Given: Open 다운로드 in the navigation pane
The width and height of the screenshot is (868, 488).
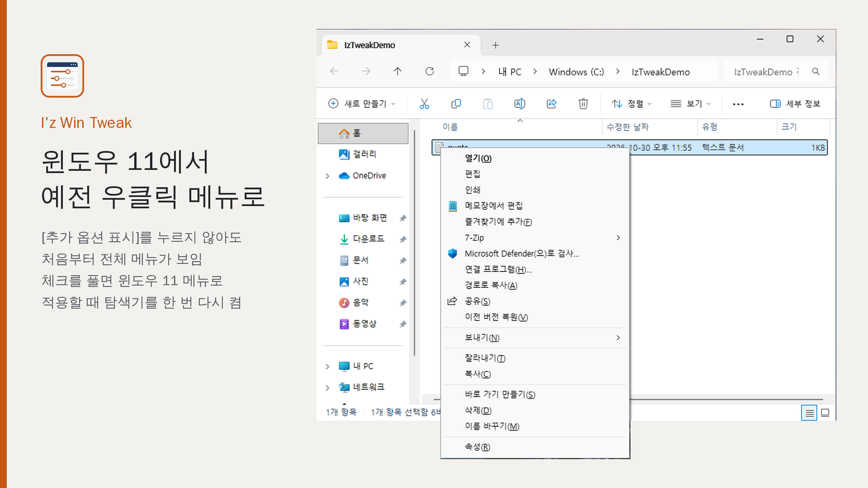Looking at the screenshot, I should [368, 239].
